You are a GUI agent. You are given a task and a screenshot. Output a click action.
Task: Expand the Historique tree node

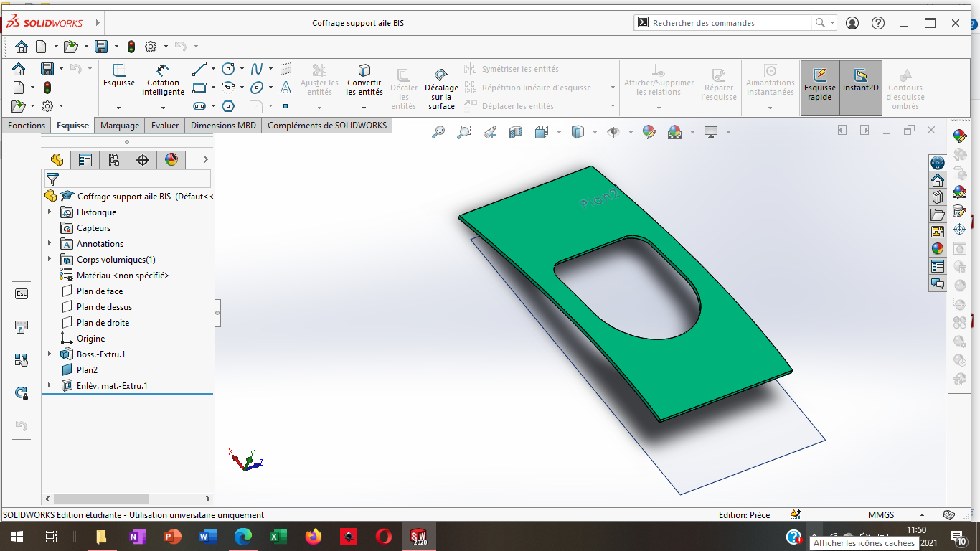pyautogui.click(x=50, y=212)
